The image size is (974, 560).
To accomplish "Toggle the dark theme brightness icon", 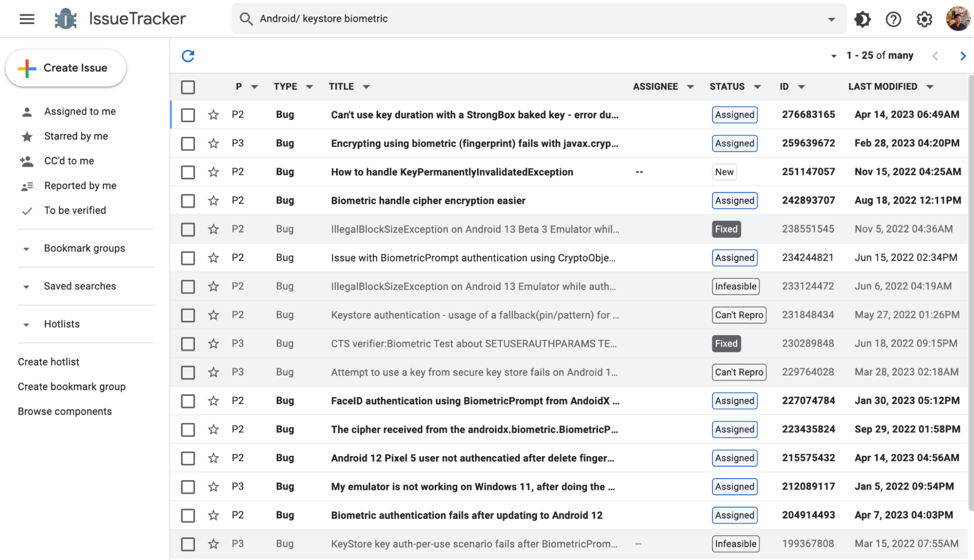I will tap(862, 19).
